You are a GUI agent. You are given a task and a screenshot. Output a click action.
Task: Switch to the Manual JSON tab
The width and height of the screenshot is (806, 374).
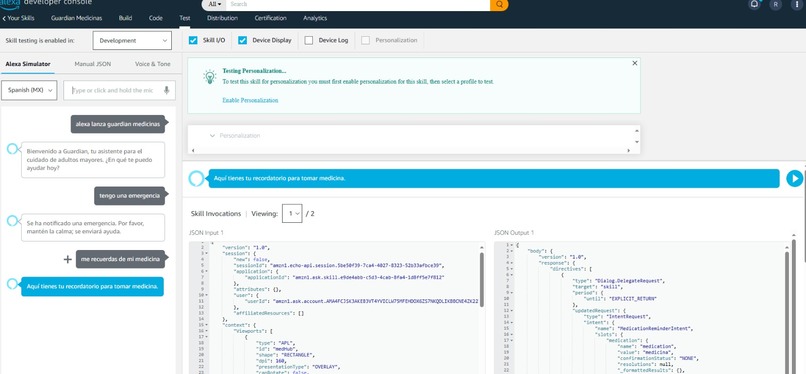pos(93,64)
